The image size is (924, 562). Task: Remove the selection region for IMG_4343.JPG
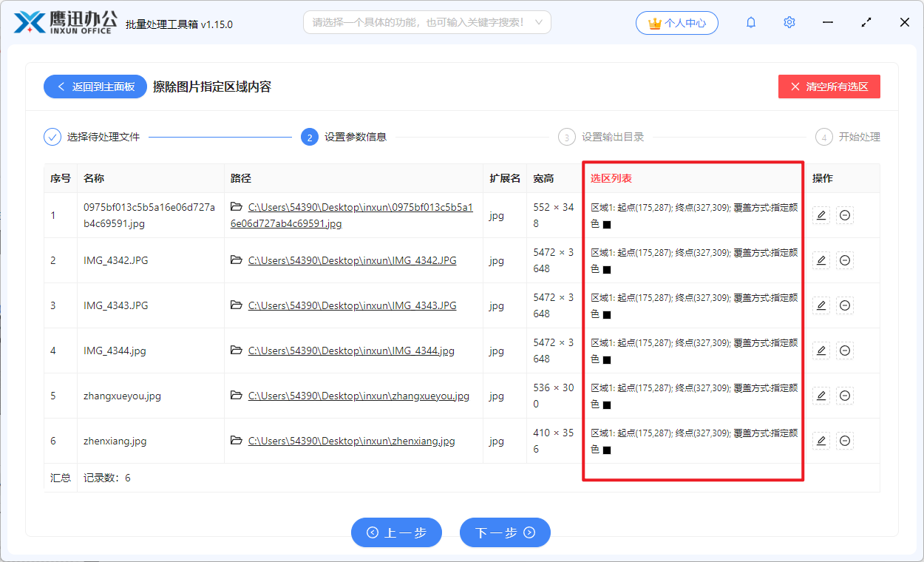[x=844, y=305]
